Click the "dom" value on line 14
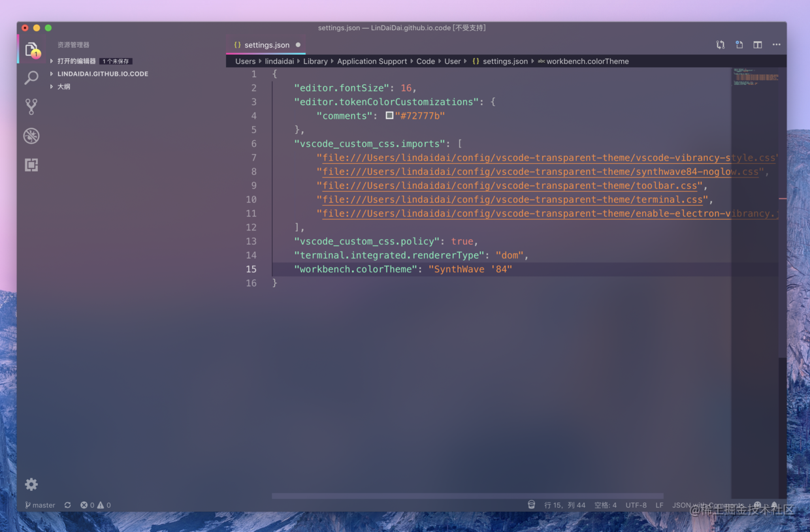The height and width of the screenshot is (532, 810). coord(510,255)
